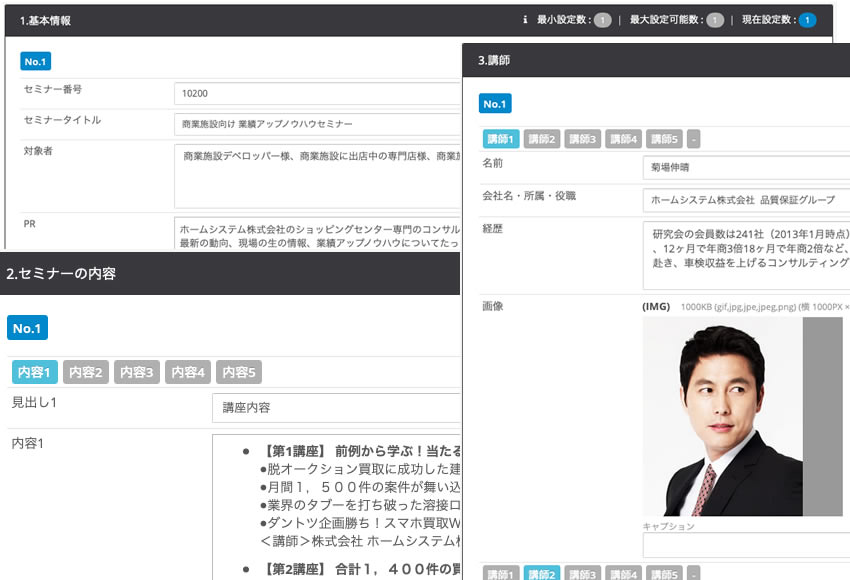The image size is (850, 580).
Task: Click the minus button above the 名前 field
Action: click(x=693, y=139)
